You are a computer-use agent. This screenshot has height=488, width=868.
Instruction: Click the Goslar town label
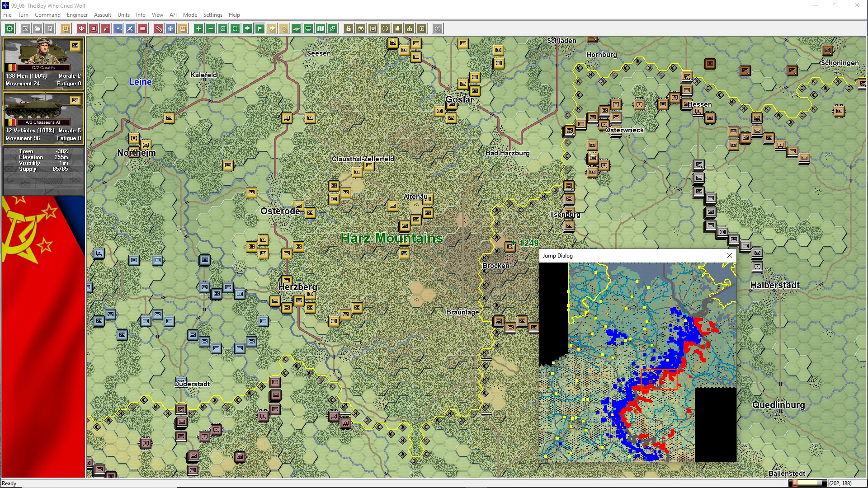click(x=460, y=100)
